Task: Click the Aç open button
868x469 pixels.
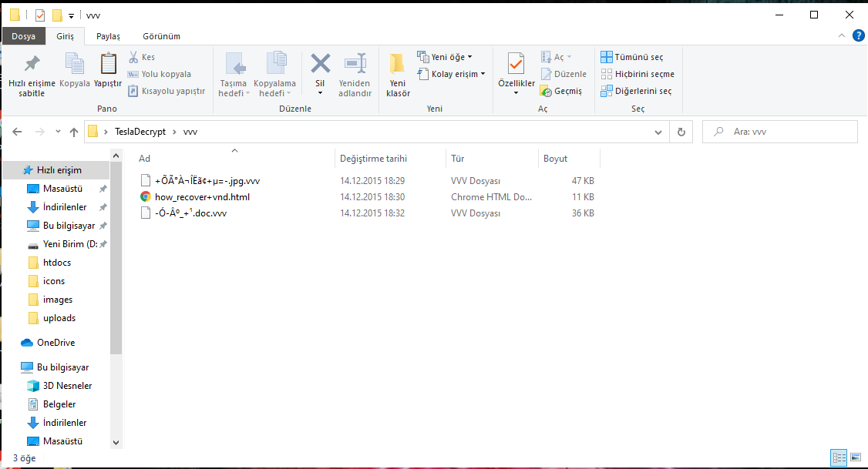Action: coord(556,57)
